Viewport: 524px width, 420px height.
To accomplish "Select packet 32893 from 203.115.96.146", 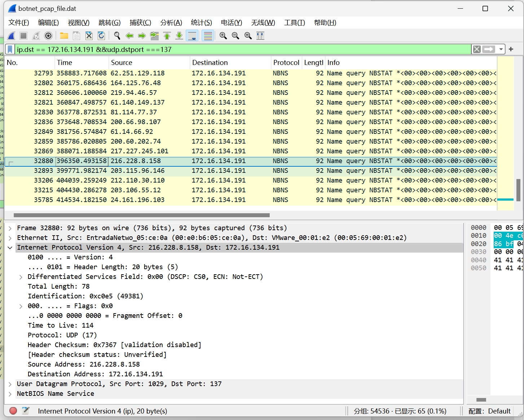I will pos(251,171).
